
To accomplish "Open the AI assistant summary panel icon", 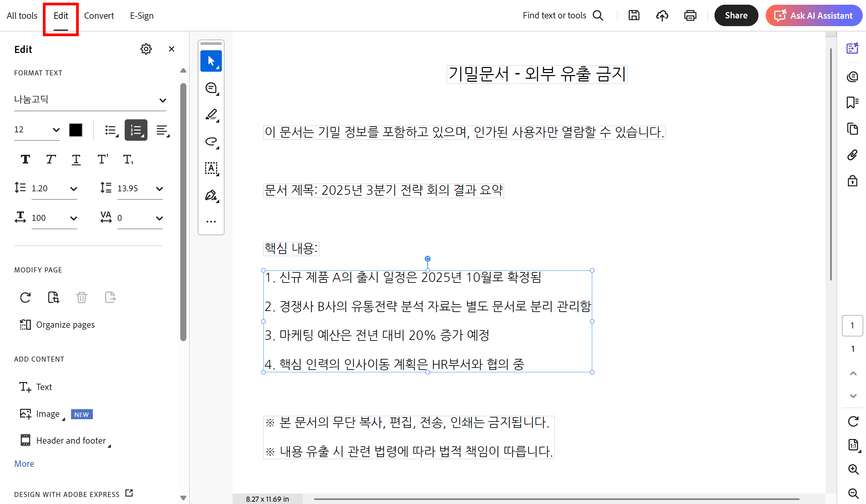I will [x=852, y=49].
